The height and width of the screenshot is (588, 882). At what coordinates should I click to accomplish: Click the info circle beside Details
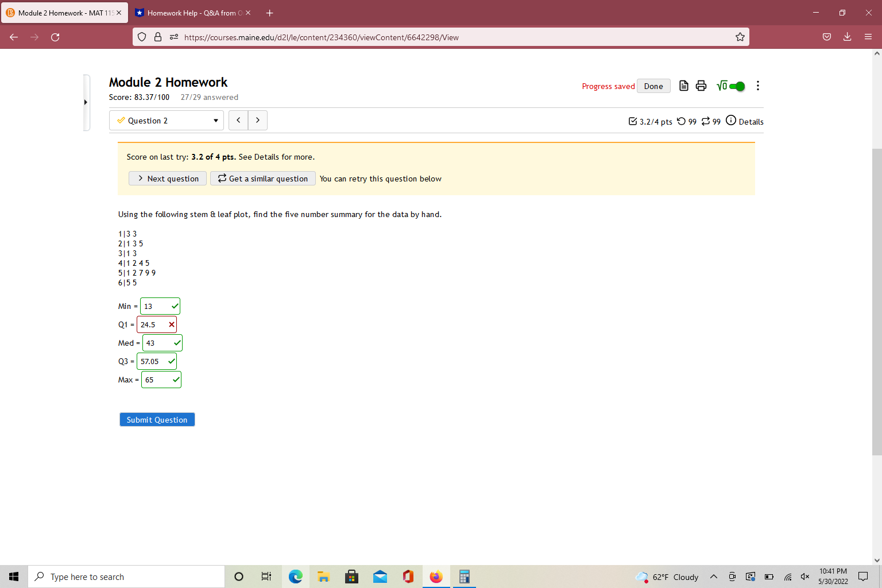pyautogui.click(x=731, y=121)
